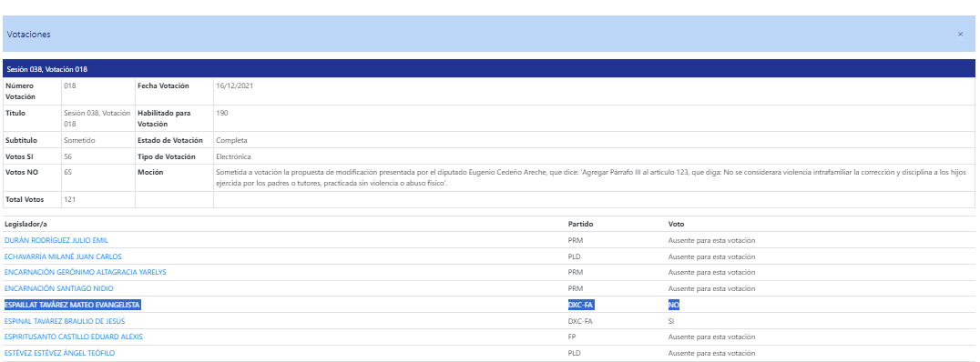Click the PLD party of Estévez Estévez
This screenshot has height=362, width=980.
click(575, 353)
